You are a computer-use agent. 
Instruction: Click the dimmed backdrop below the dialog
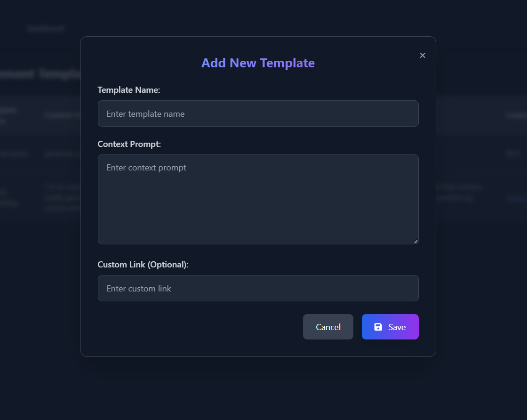pos(258,386)
